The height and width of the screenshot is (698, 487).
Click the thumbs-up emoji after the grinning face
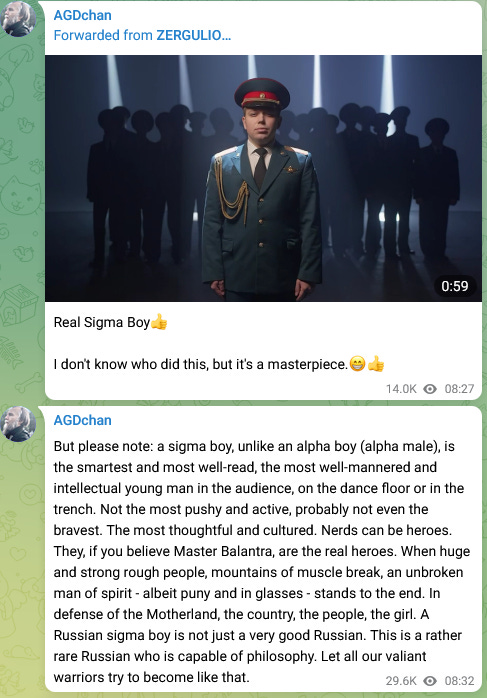(x=376, y=364)
